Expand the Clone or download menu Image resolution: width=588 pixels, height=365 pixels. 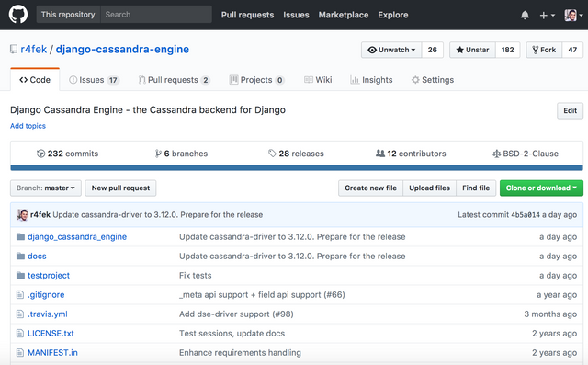point(541,188)
